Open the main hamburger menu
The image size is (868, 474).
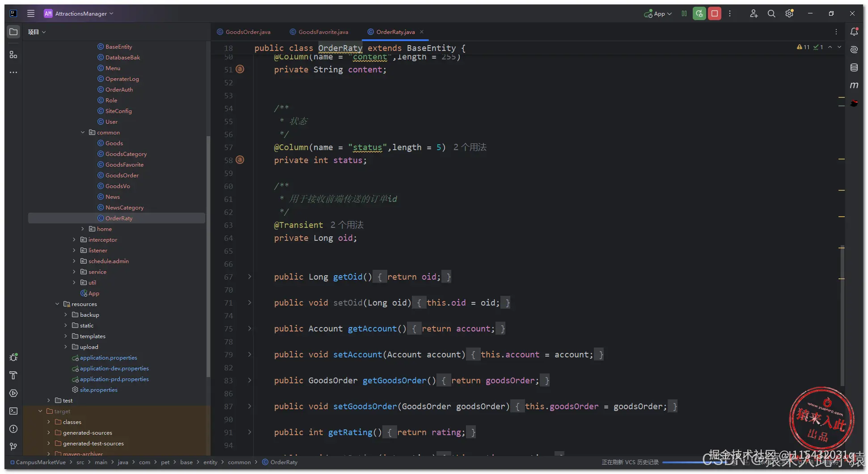[x=31, y=13]
